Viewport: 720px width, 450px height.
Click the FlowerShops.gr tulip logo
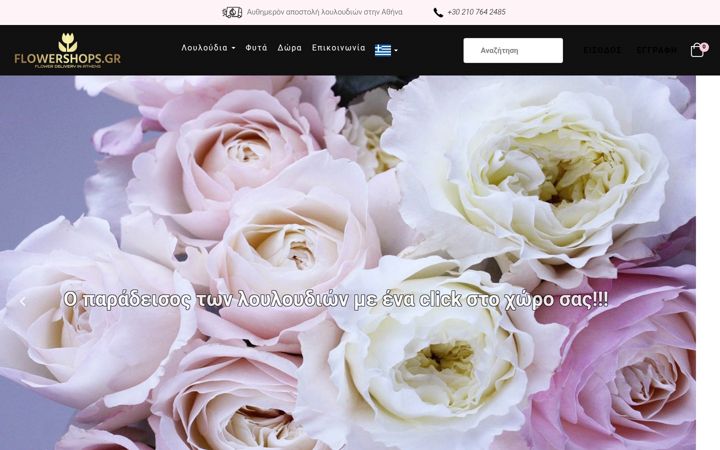pyautogui.click(x=68, y=51)
